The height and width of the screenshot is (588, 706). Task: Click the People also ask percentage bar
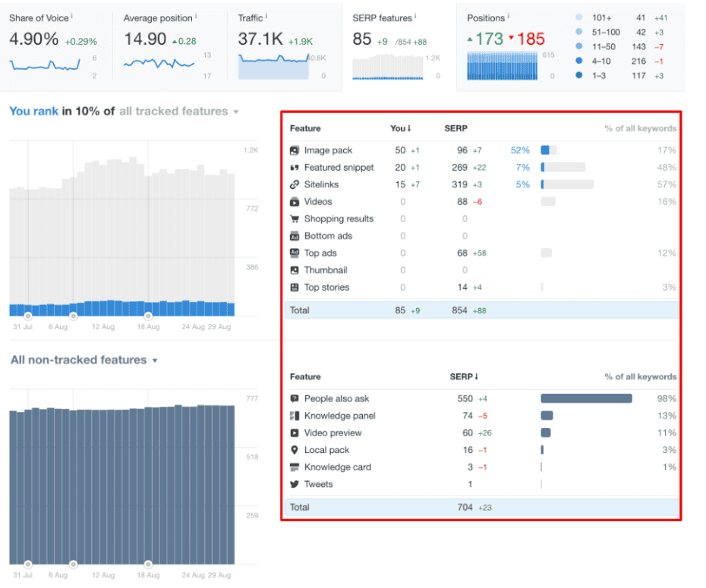coord(586,398)
